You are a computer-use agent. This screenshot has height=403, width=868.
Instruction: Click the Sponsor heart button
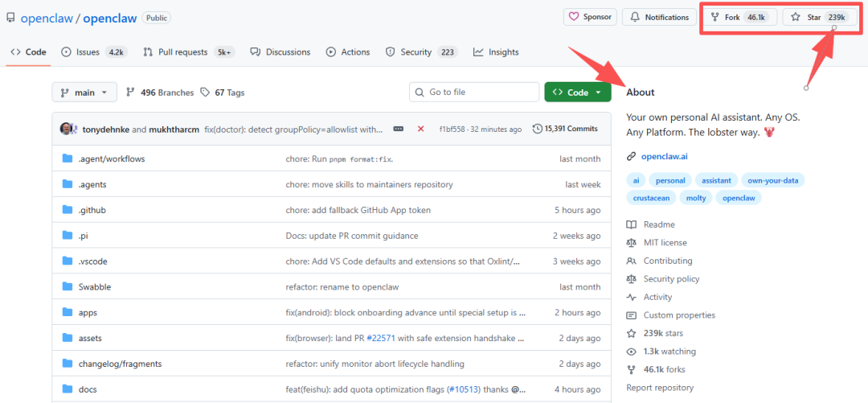(x=589, y=17)
